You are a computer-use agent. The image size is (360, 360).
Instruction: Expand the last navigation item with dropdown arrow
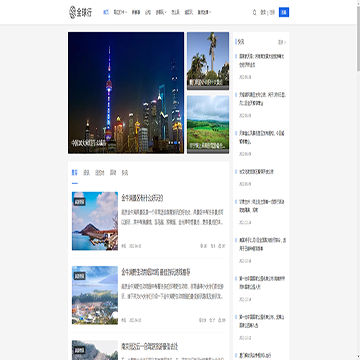tap(204, 12)
